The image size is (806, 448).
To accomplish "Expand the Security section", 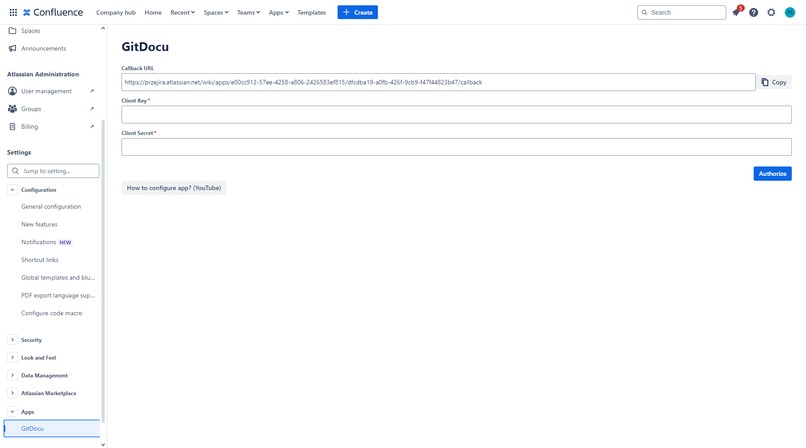I will tap(12, 340).
